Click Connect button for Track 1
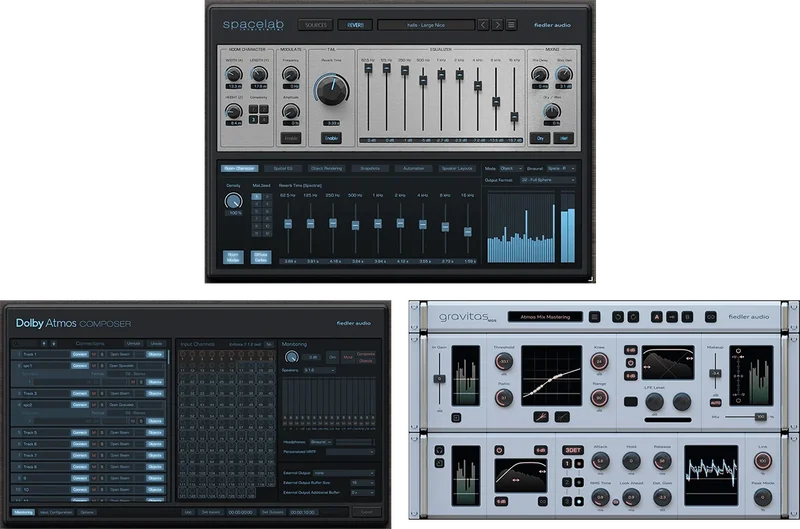This screenshot has height=529, width=800. click(80, 354)
